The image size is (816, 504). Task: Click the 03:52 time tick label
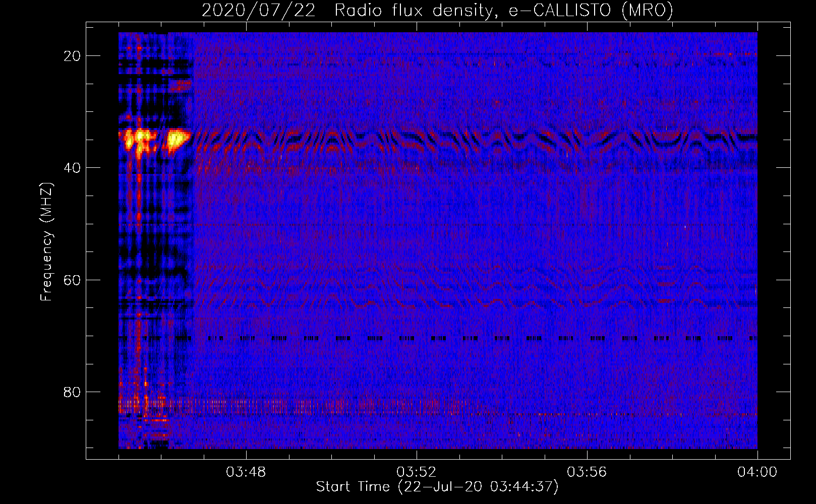point(417,472)
